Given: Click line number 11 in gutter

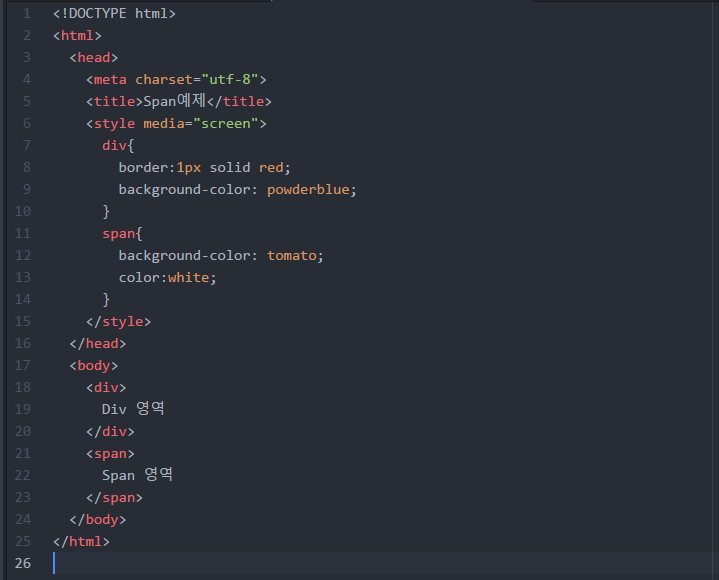Looking at the screenshot, I should [23, 233].
